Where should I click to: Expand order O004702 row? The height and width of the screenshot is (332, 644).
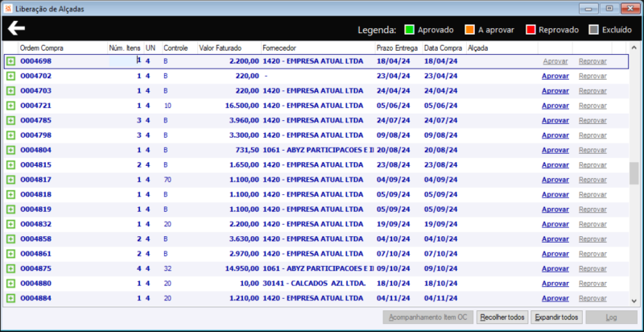click(10, 76)
